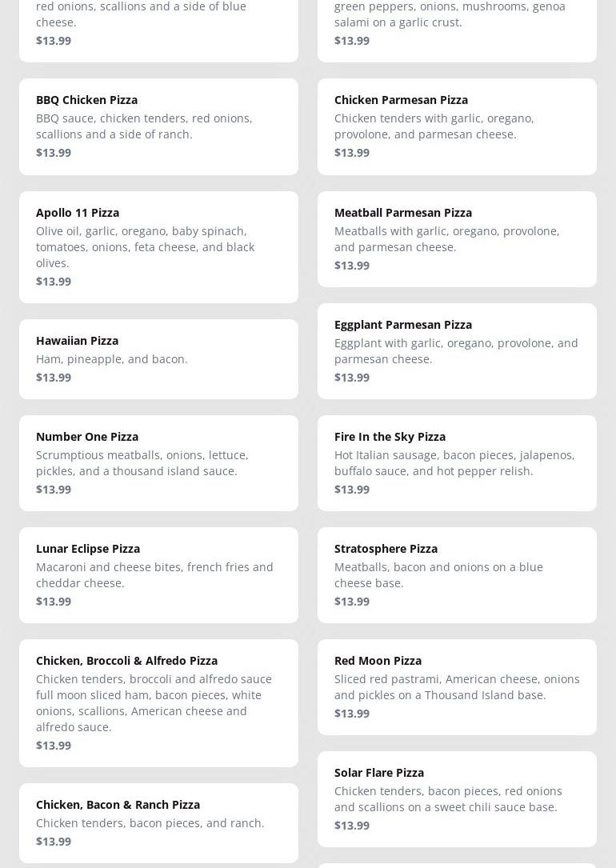The width and height of the screenshot is (616, 868).
Task: Choose the Stratosphere Pizza card
Action: pyautogui.click(x=457, y=574)
